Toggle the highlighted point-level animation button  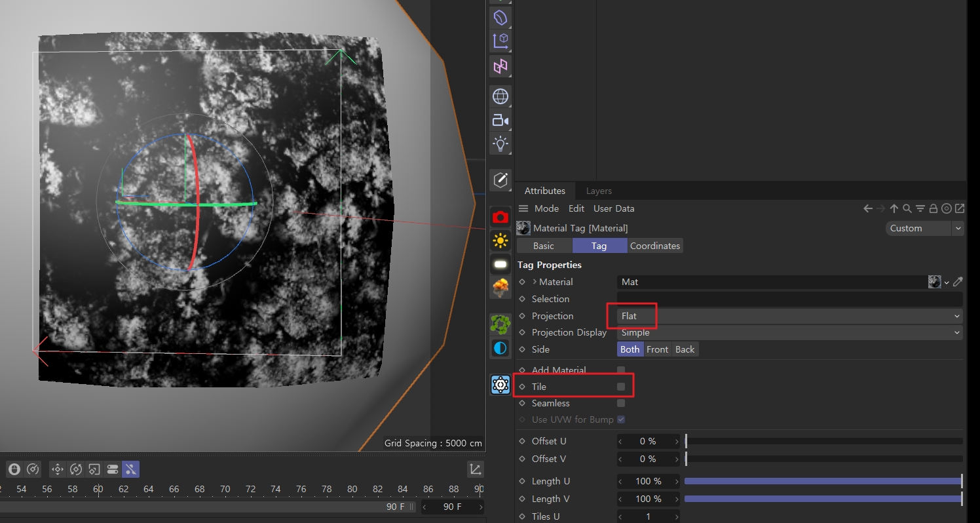[x=130, y=469]
